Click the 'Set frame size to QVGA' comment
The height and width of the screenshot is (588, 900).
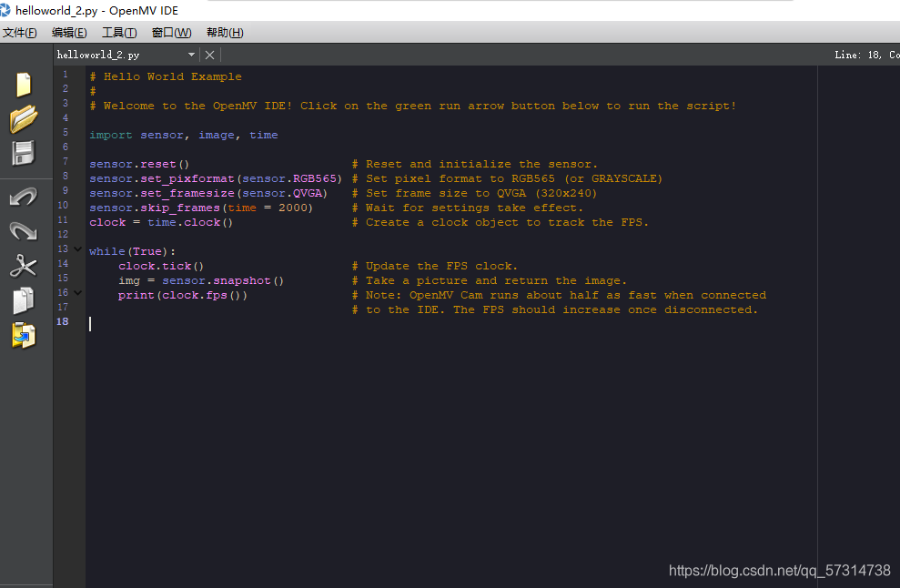pyautogui.click(x=446, y=194)
